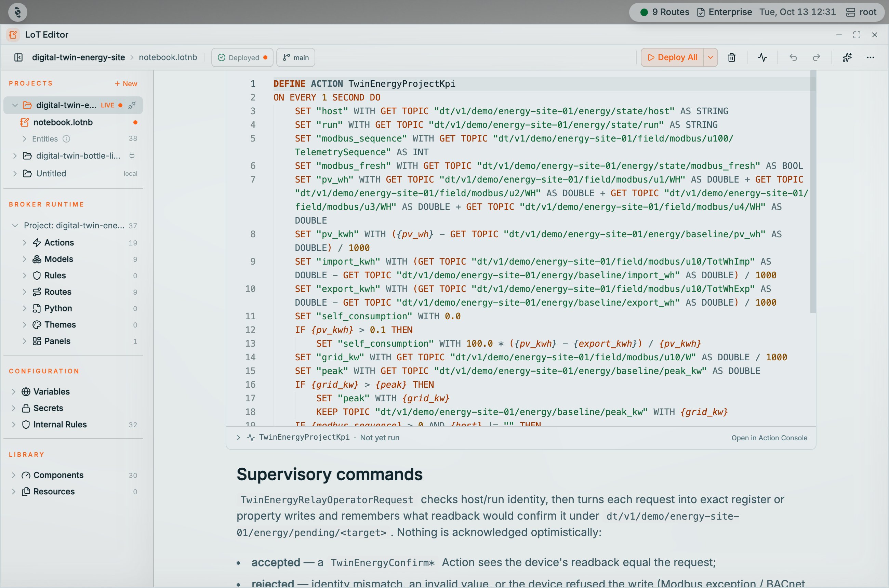Toggle the sidebar panel icon
Screen dimensions: 889x588
(x=18, y=57)
